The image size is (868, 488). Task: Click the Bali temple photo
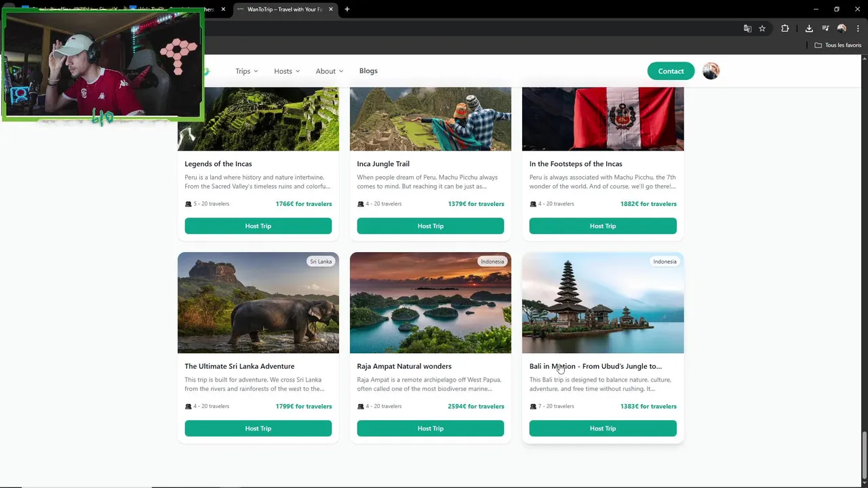click(x=603, y=303)
